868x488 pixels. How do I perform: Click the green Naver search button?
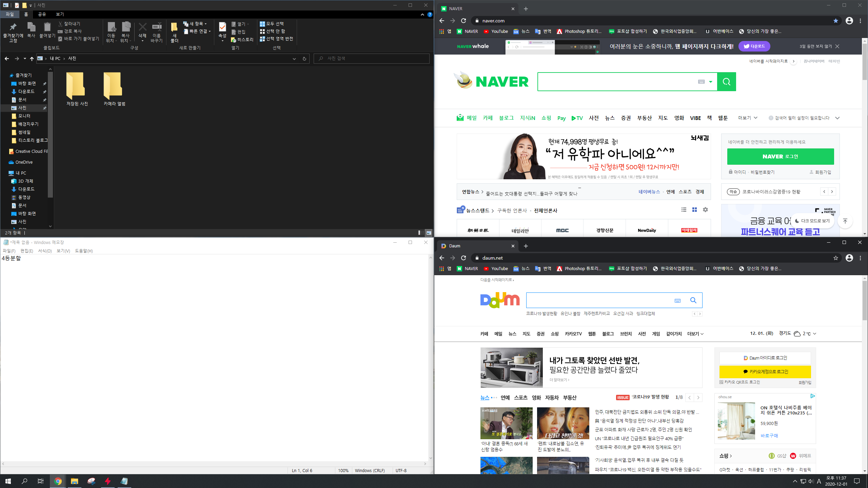(726, 82)
